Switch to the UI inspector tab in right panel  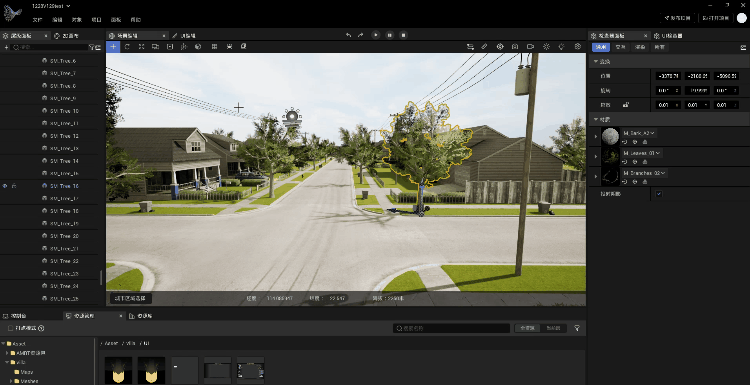[x=668, y=36]
